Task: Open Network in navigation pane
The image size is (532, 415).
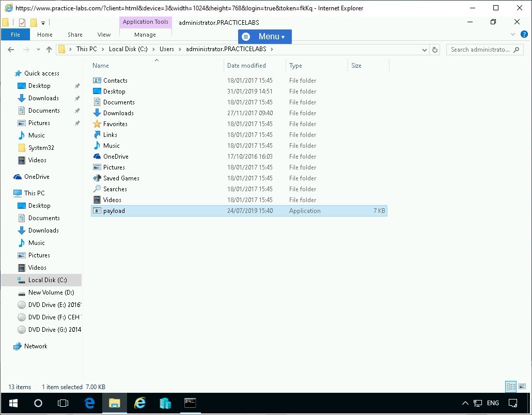Action: tap(36, 346)
